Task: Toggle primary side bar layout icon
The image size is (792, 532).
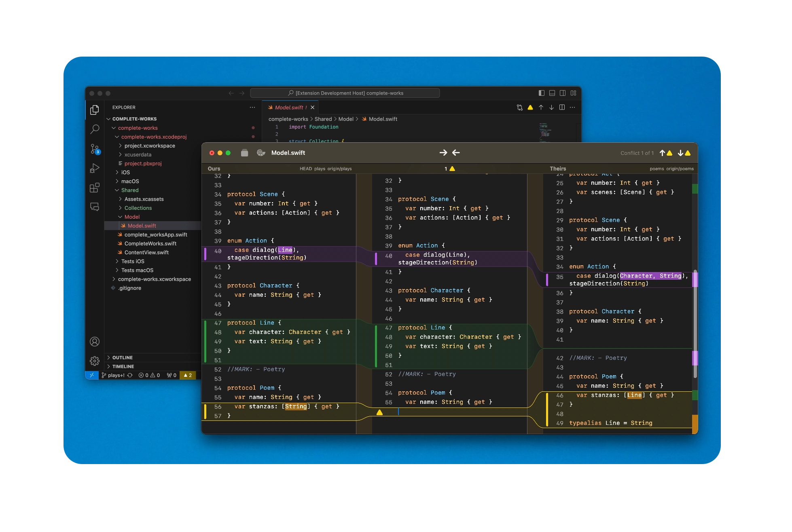Action: point(542,93)
